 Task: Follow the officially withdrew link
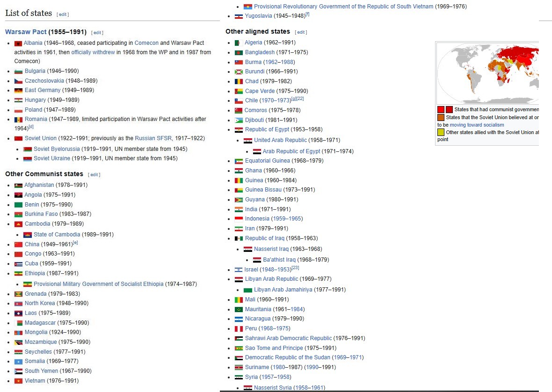pos(93,52)
